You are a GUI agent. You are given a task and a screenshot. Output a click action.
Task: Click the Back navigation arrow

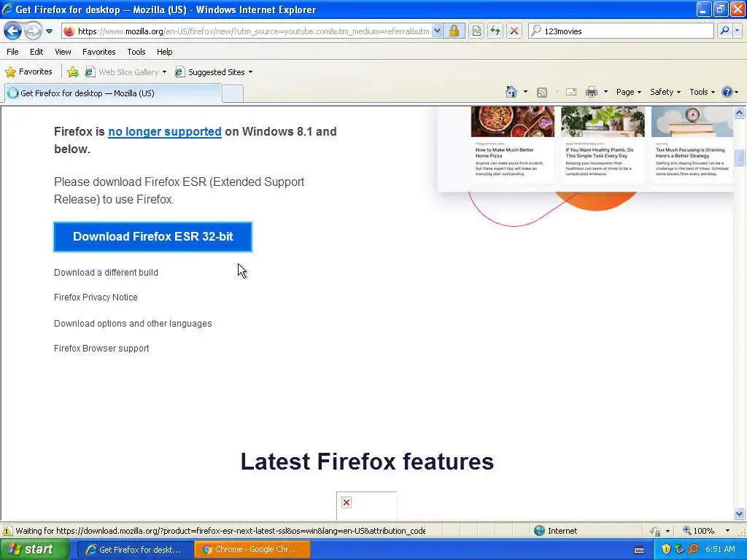[x=12, y=31]
